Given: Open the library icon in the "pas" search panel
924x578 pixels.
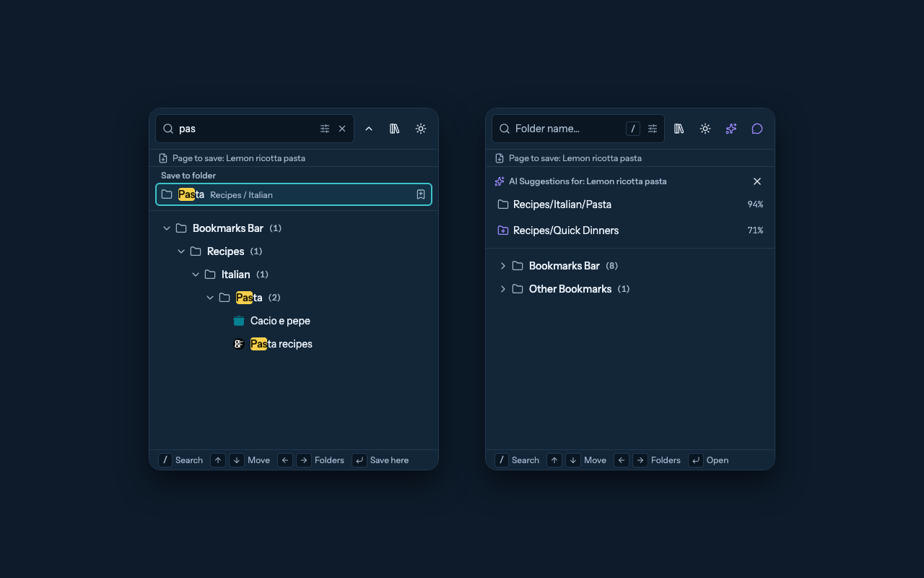Looking at the screenshot, I should tap(395, 129).
